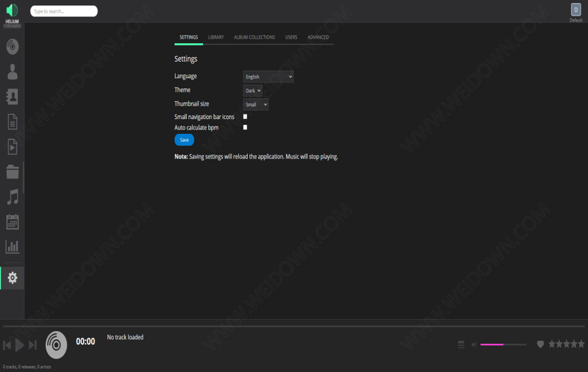Focus the Type to search field
Screen dimensions: 588x372
pos(64,11)
